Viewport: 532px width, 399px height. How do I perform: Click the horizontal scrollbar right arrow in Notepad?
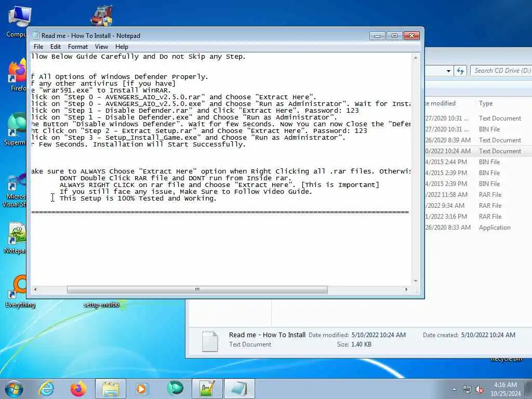click(406, 289)
